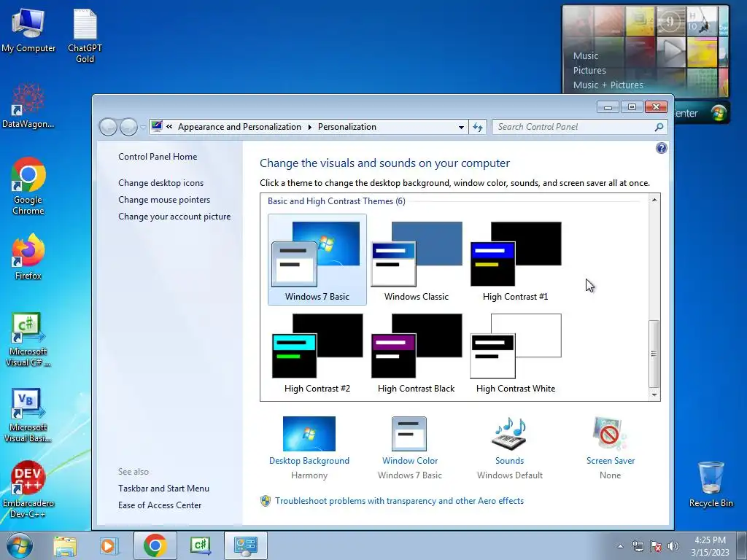Select the High Contrast #1 theme
Image resolution: width=747 pixels, height=560 pixels.
point(516,260)
